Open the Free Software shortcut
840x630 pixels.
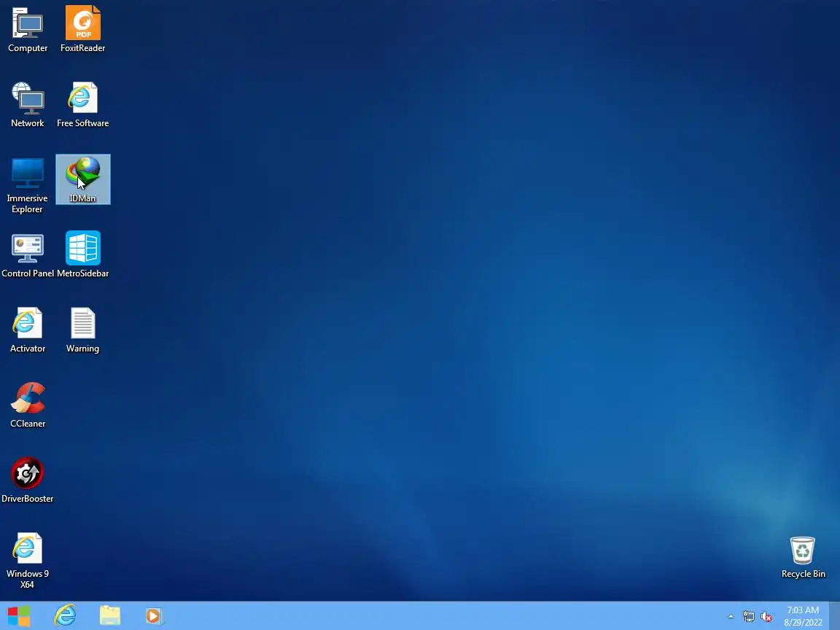82,104
